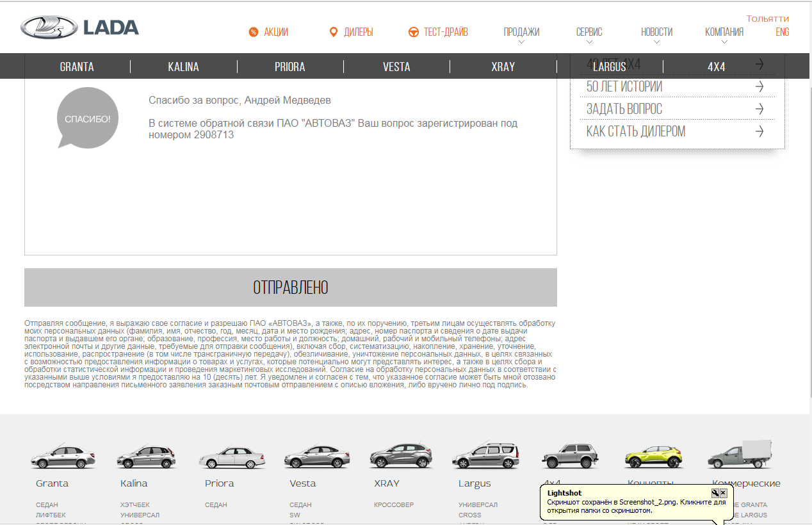The height and width of the screenshot is (525, 812).
Task: Open the Дилеры menu item
Action: 359,32
